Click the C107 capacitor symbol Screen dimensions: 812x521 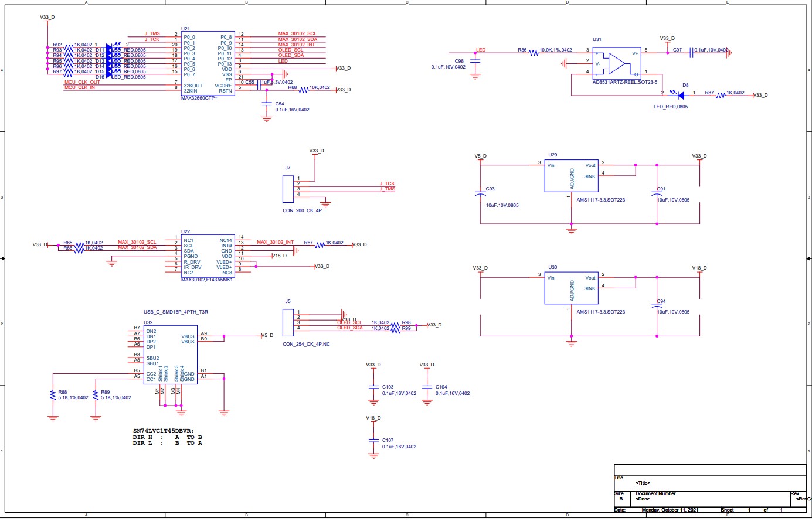coord(373,440)
